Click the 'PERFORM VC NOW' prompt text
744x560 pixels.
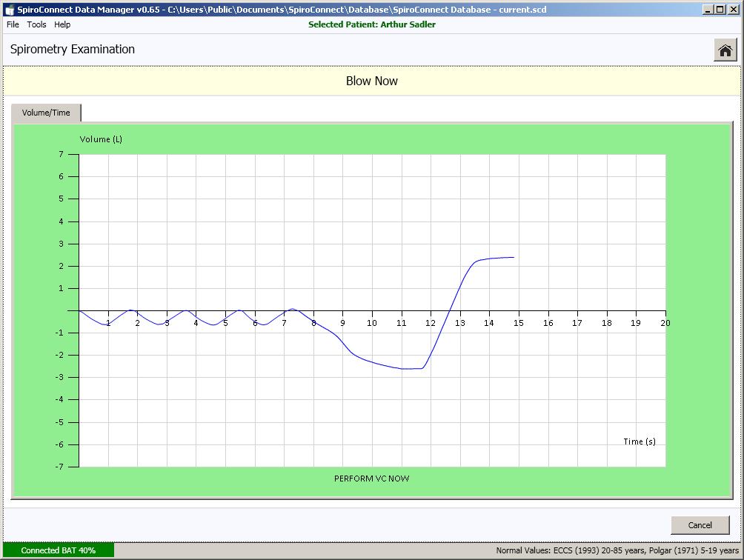click(x=371, y=479)
